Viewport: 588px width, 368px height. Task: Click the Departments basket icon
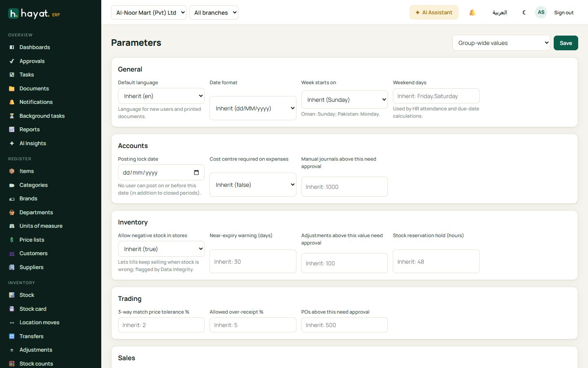pyautogui.click(x=12, y=212)
